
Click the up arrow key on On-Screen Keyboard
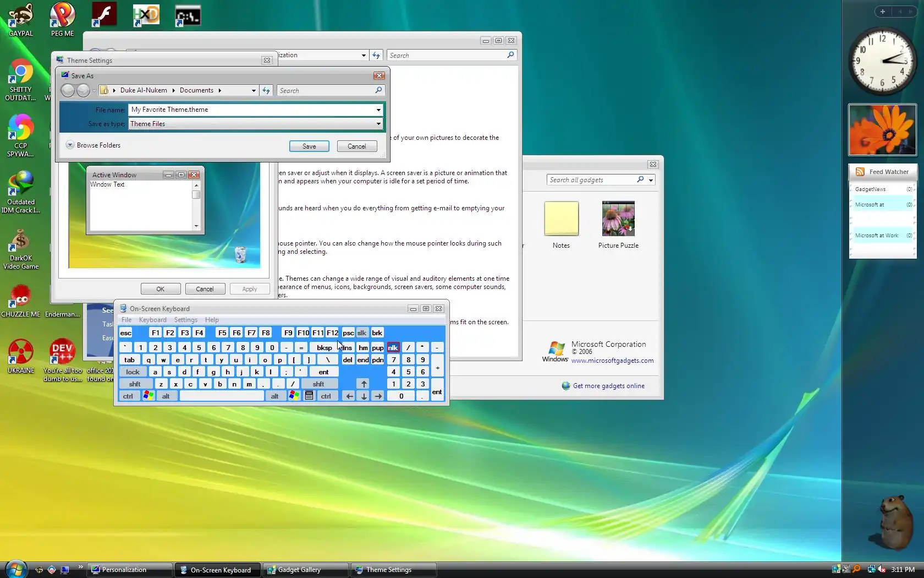(x=364, y=384)
